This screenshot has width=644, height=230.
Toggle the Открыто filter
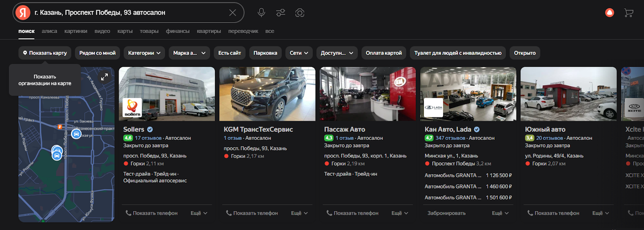[x=525, y=53]
